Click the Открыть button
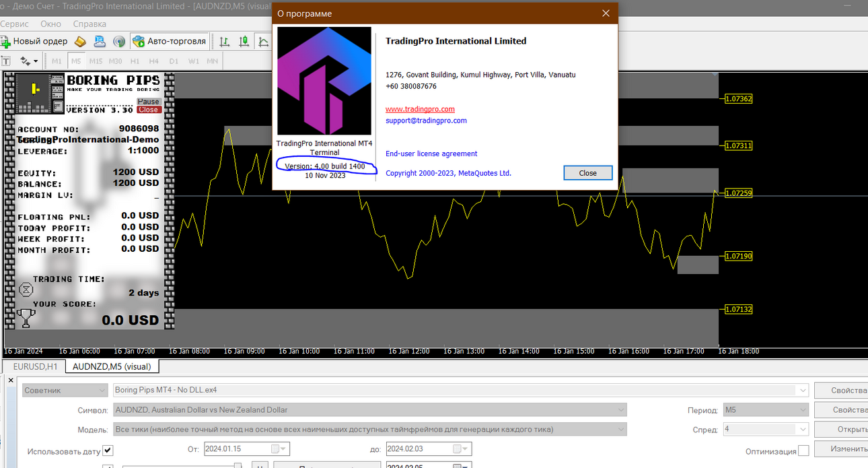Screen dimensions: 868x468 tap(841, 429)
